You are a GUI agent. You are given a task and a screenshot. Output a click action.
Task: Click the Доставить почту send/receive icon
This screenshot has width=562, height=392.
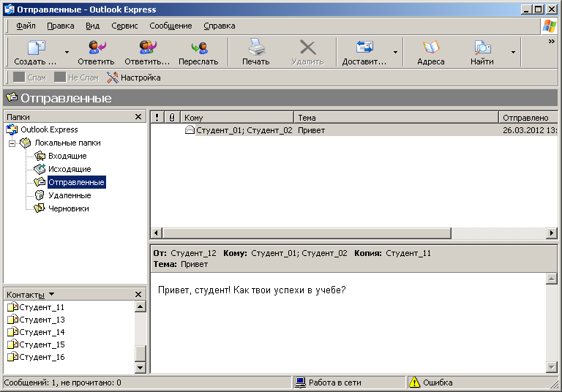364,48
